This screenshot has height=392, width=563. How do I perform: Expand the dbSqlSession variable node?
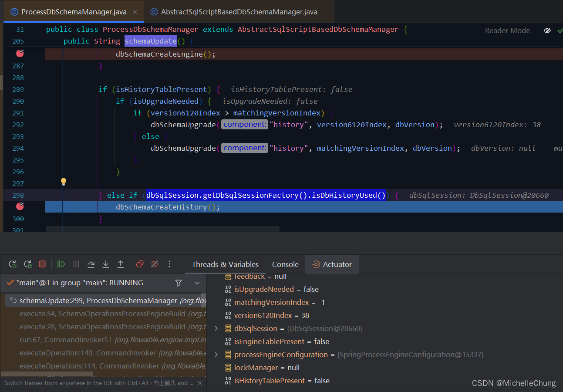coord(216,328)
